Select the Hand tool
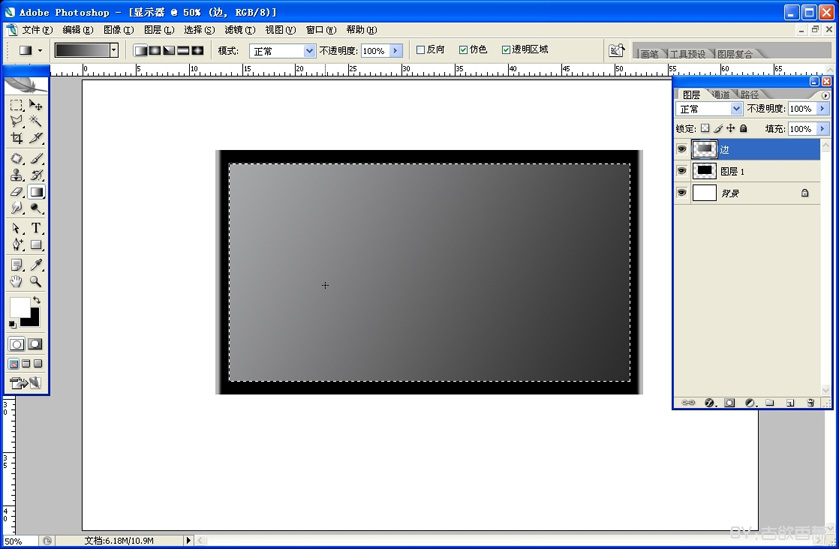Image resolution: width=839 pixels, height=549 pixels. point(17,281)
